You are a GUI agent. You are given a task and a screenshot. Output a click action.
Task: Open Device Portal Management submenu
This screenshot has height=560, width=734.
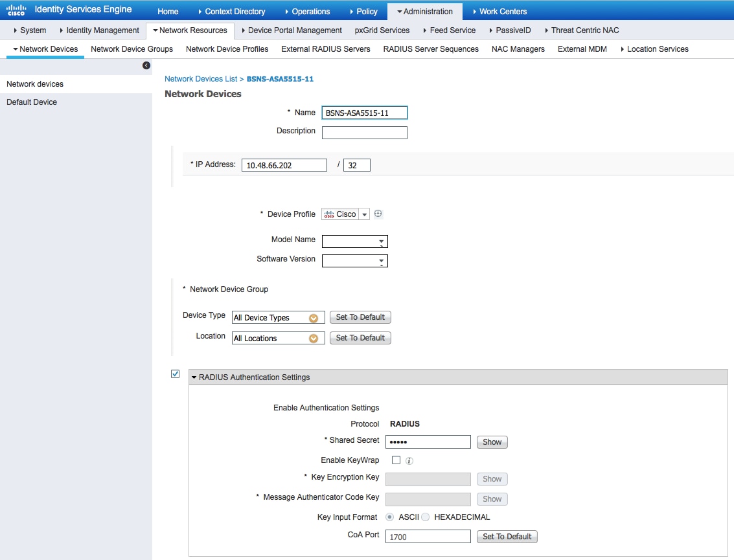click(x=292, y=30)
